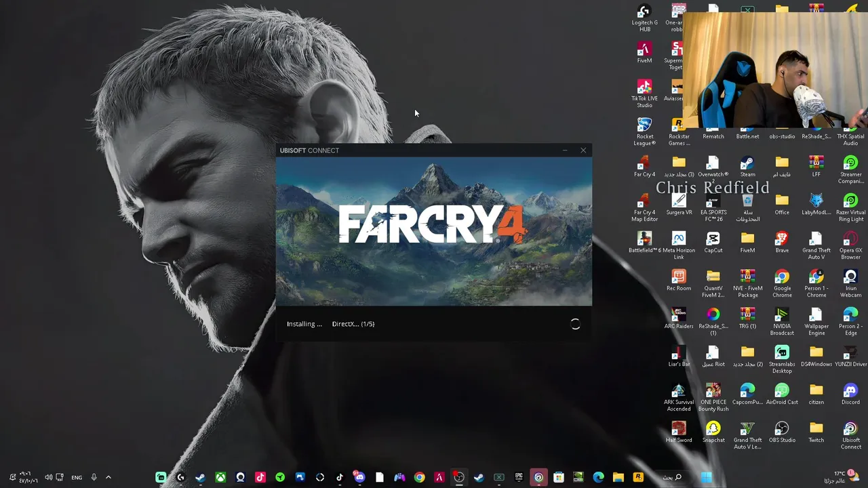This screenshot has height=488, width=868.
Task: Select the CapCut desktop shortcut
Action: 713,243
